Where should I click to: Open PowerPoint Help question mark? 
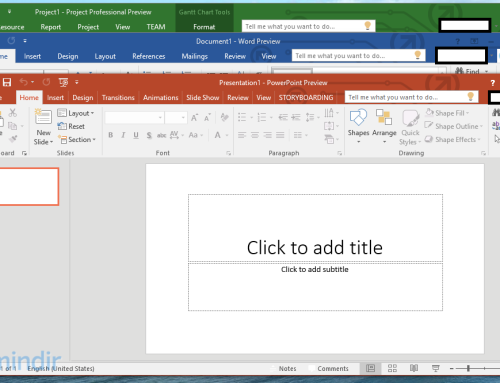pyautogui.click(x=493, y=83)
